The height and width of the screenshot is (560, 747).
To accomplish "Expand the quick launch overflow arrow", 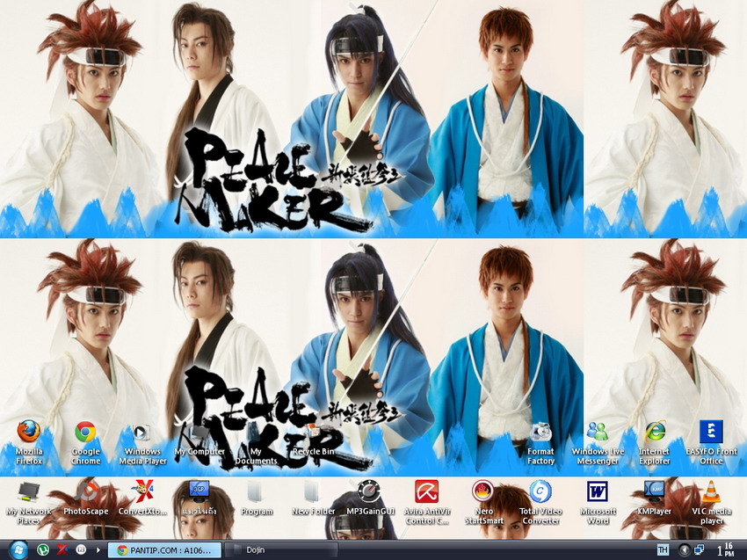I will (98, 550).
